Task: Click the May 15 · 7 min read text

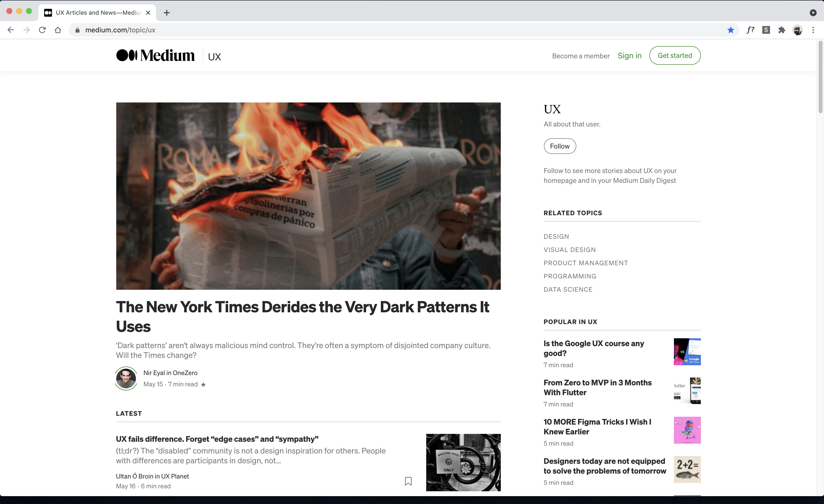Action: click(170, 384)
